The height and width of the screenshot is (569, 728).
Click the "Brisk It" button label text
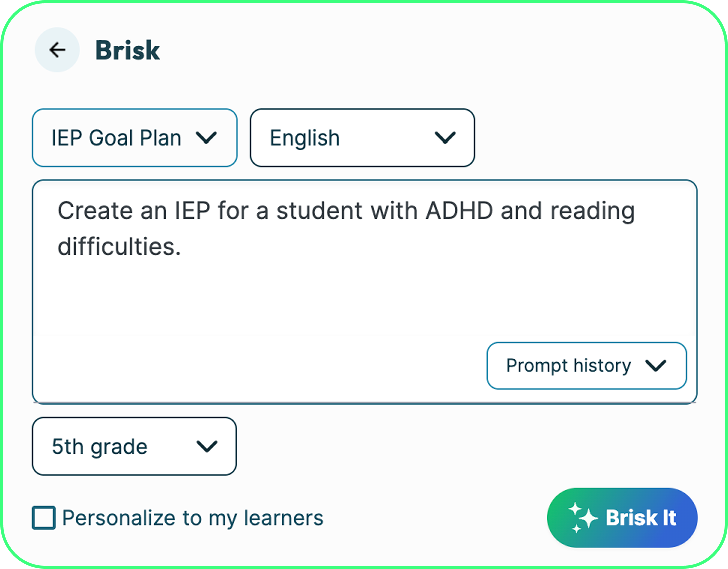(x=641, y=518)
